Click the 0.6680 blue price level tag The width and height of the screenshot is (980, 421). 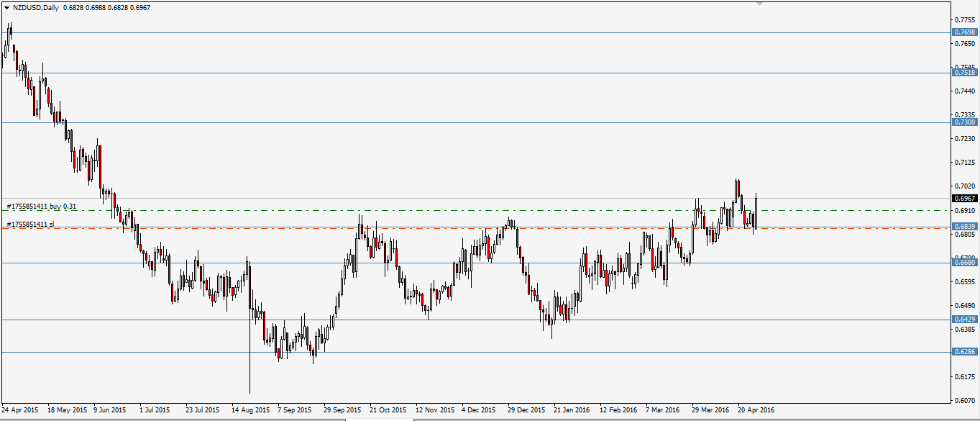[x=964, y=263]
